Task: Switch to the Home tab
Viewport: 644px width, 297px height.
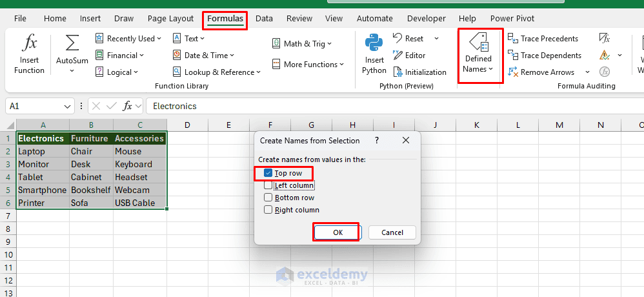Action: coord(55,19)
